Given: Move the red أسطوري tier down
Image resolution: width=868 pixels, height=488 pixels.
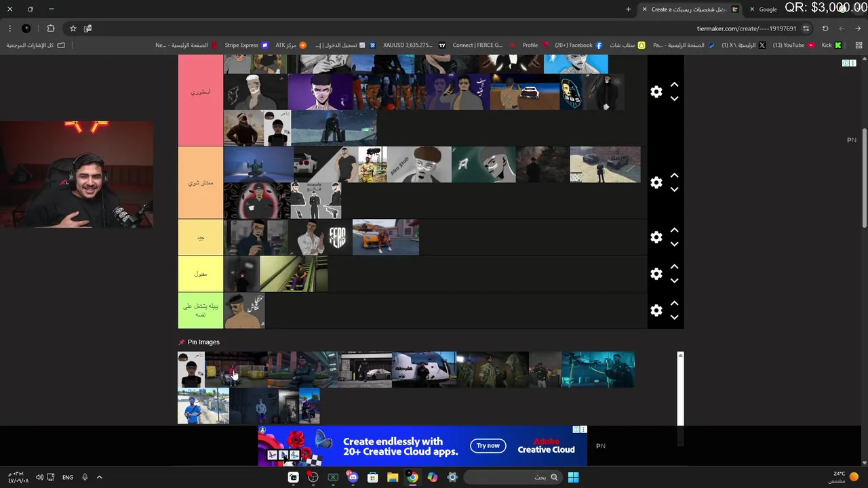Looking at the screenshot, I should pos(674,99).
